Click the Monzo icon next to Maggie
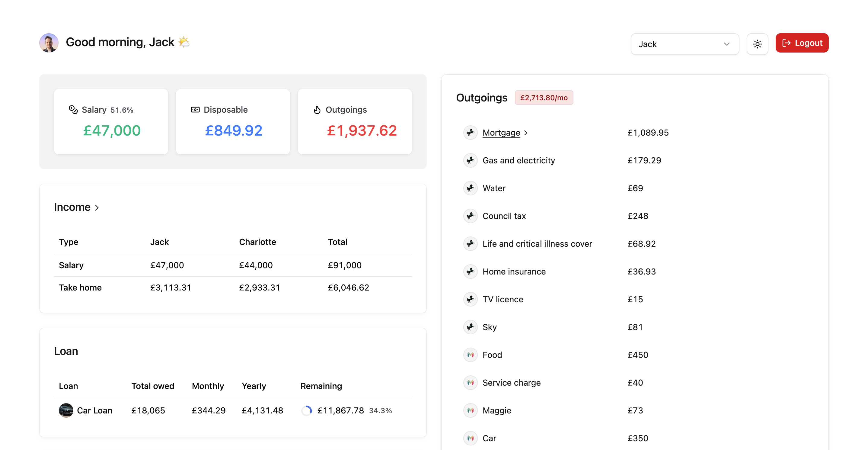Image resolution: width=868 pixels, height=450 pixels. click(470, 410)
